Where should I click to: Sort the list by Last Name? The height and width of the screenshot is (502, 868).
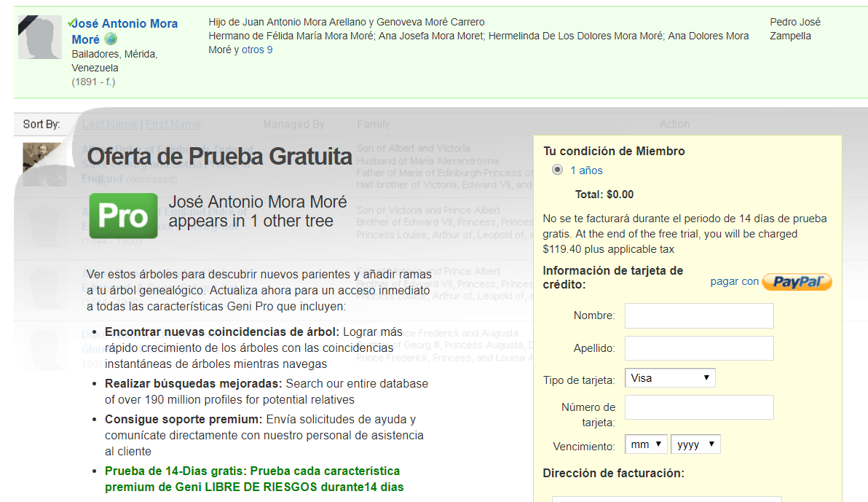pos(109,124)
